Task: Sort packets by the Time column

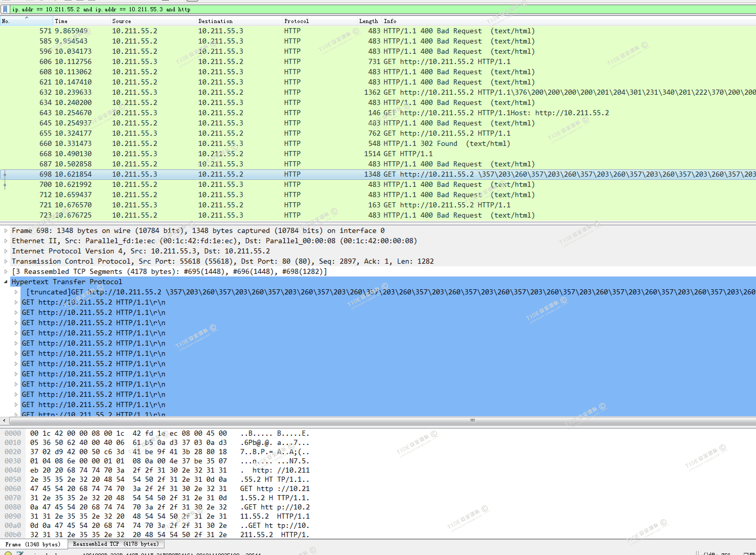Action: coord(61,21)
